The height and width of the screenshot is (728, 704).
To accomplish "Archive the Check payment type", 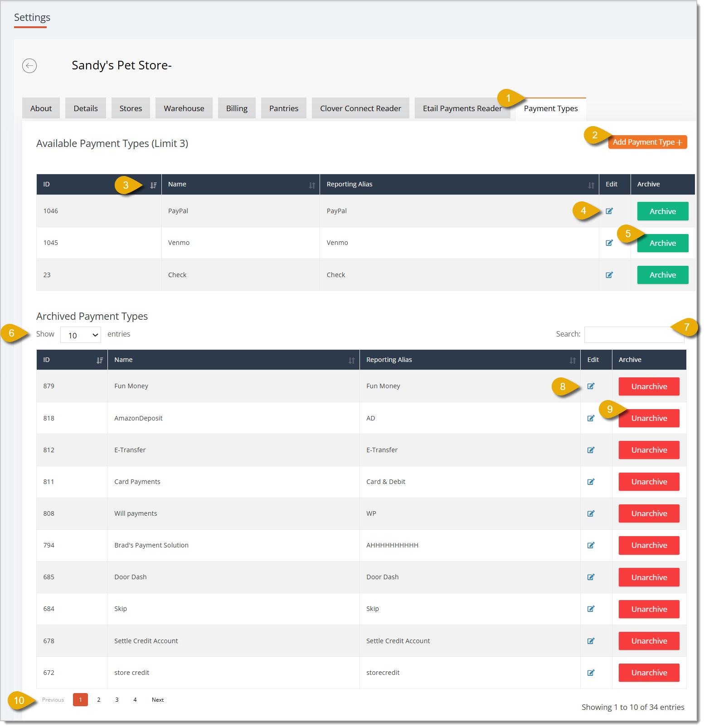I will click(x=663, y=275).
